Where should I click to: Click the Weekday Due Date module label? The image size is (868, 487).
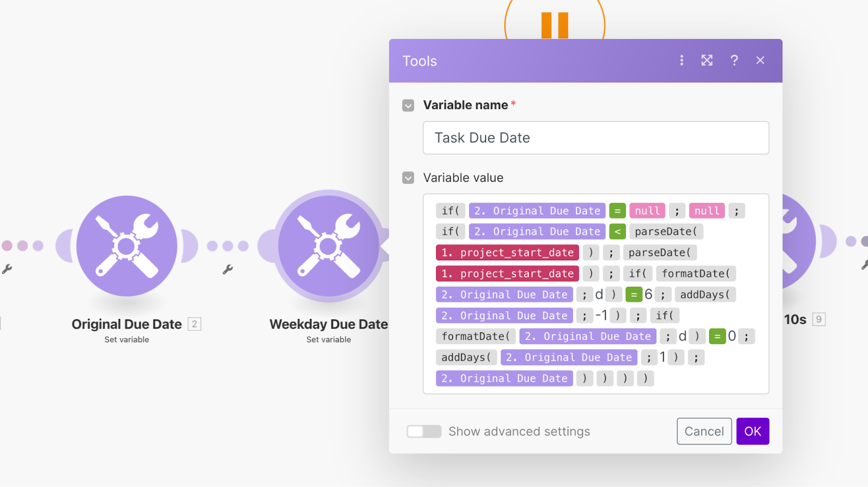coord(329,324)
